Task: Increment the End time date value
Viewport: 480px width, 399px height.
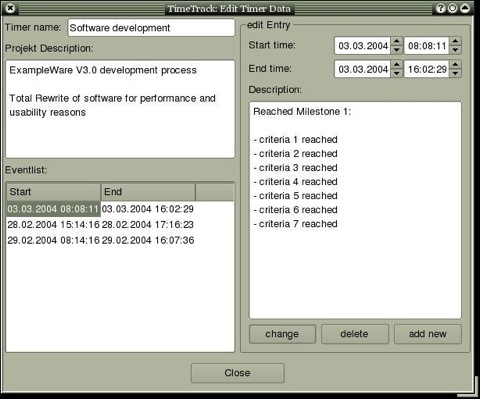Action: [397, 65]
